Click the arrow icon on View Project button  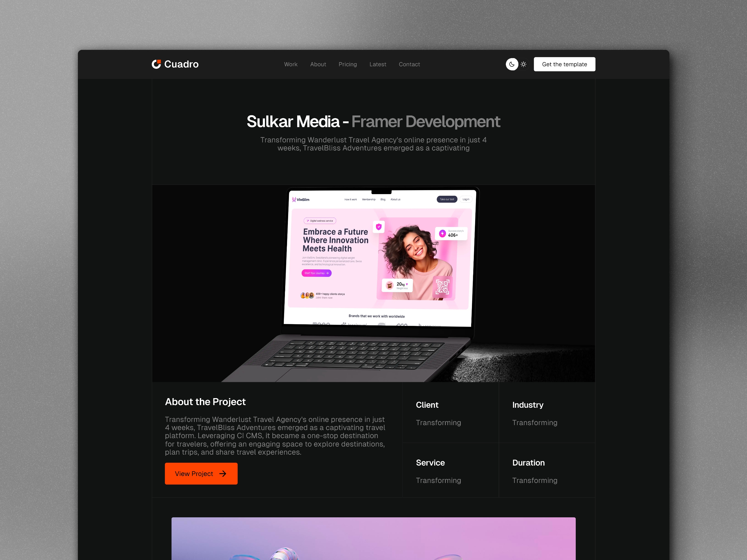pos(224,474)
